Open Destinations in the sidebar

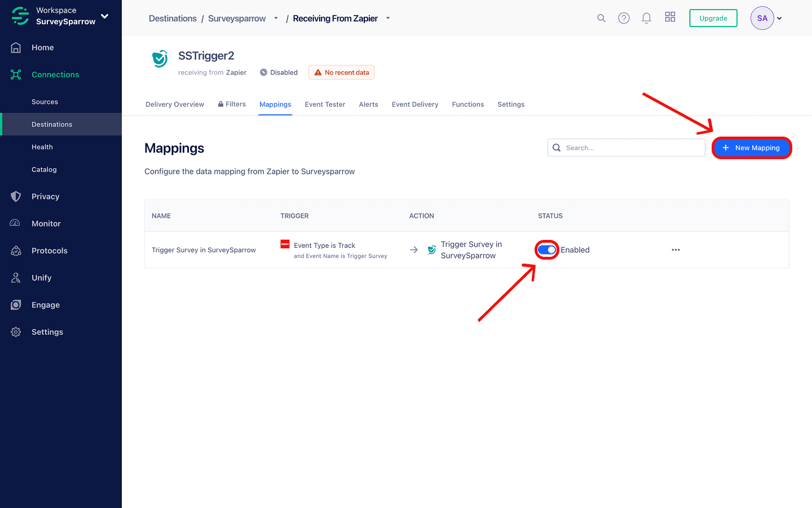coord(52,124)
